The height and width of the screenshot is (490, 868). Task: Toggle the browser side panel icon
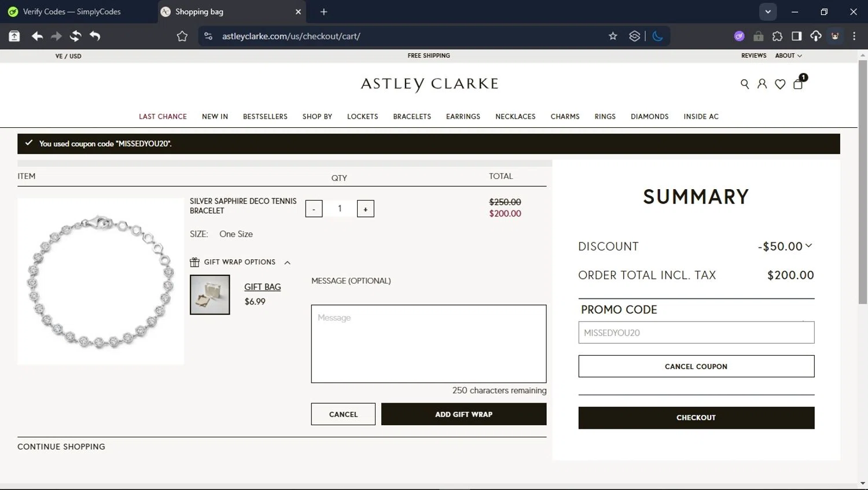[796, 36]
